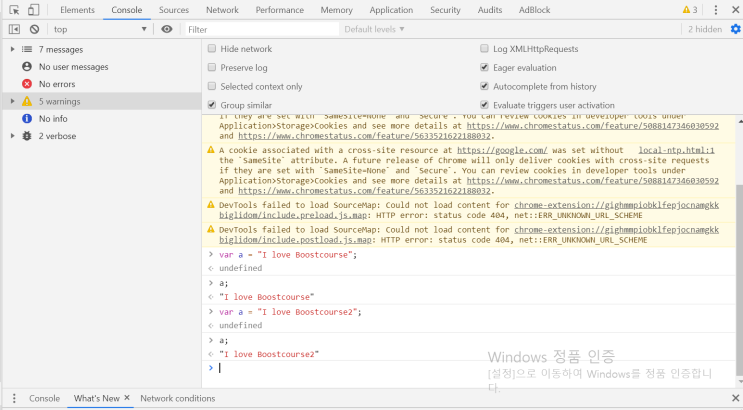Screen dimensions: 743x410
Task: Uncheck 'Autocomplete from history' checkbox
Action: tap(484, 86)
